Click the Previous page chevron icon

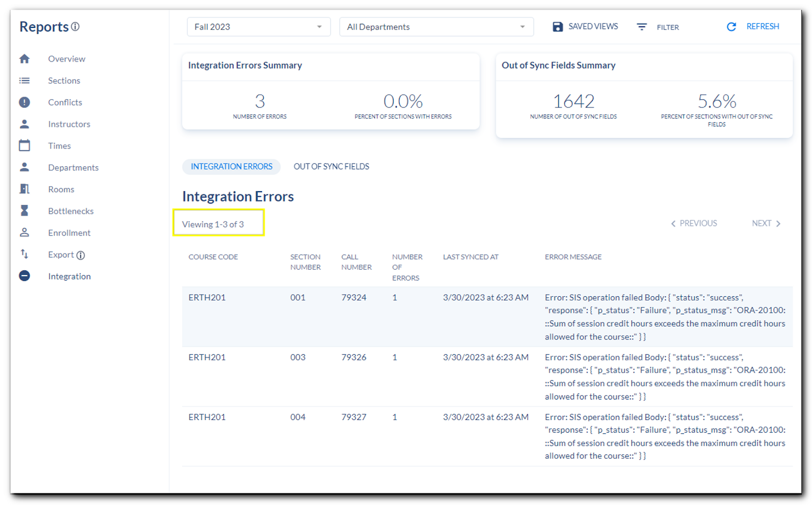click(673, 224)
